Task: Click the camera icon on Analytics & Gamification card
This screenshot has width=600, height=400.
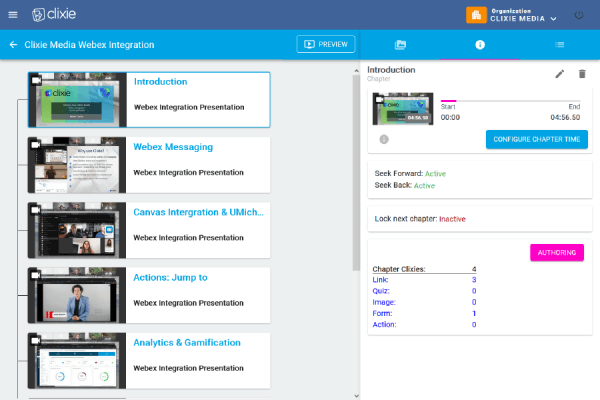Action: click(36, 340)
